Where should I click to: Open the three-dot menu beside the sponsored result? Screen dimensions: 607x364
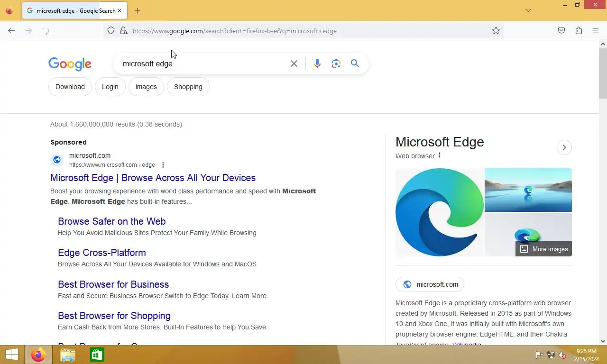[163, 165]
